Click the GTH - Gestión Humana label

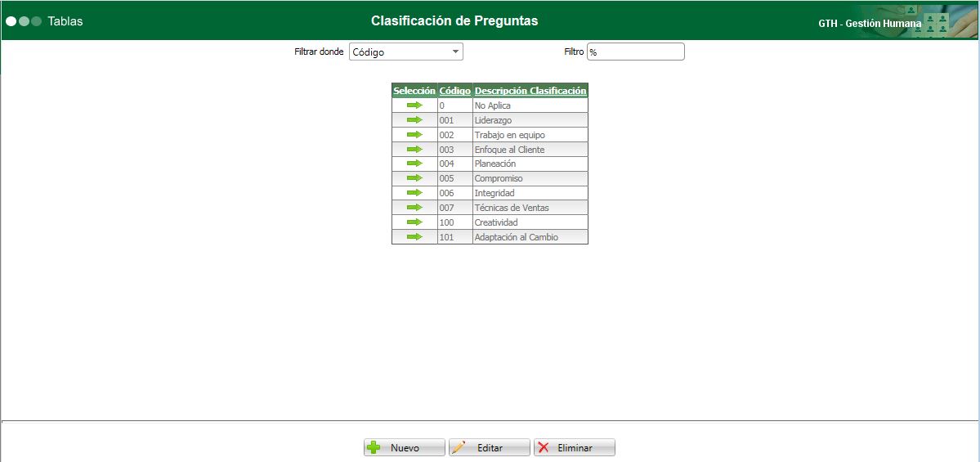[x=870, y=23]
